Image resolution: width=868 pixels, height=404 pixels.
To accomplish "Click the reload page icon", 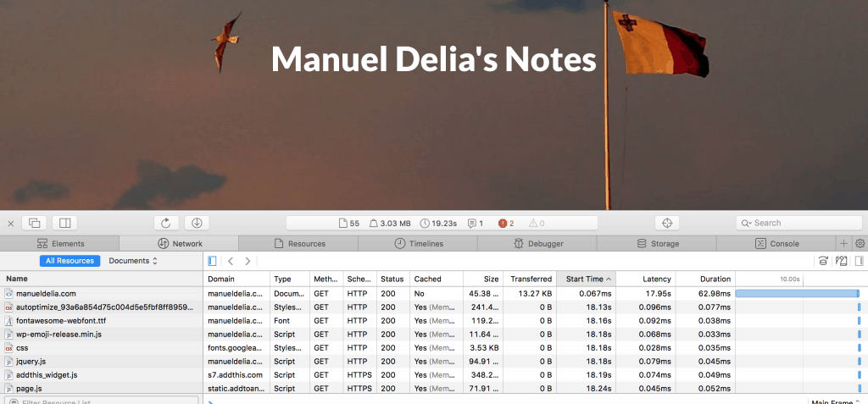I will (x=166, y=223).
